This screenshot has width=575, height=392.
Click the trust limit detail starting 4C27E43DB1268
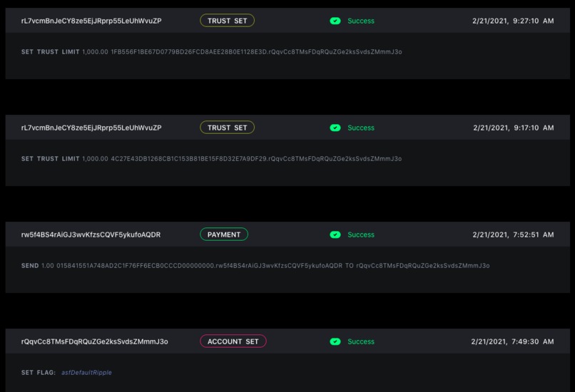click(x=212, y=159)
